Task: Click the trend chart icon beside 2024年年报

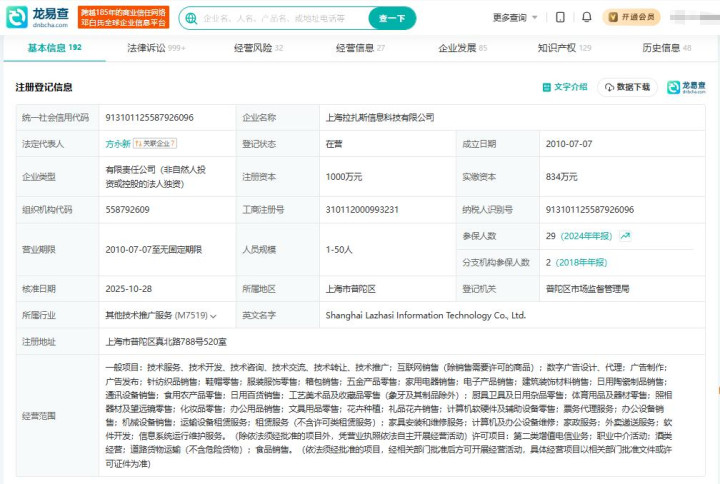Action: click(625, 236)
